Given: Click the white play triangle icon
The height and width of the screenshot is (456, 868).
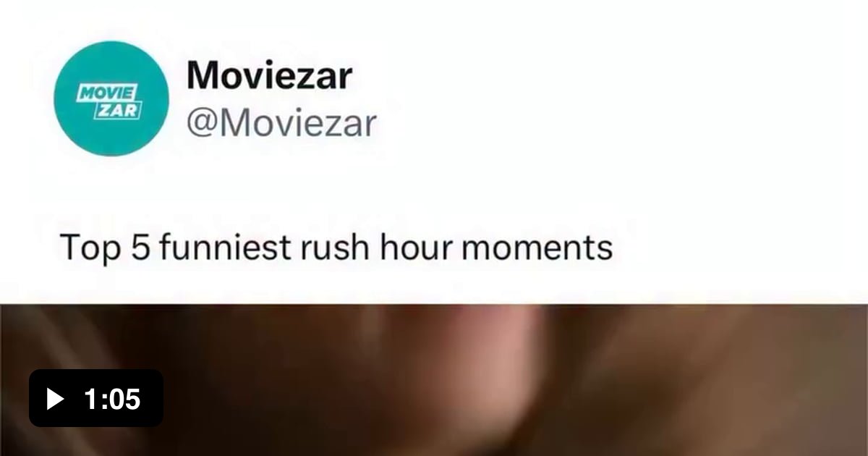Looking at the screenshot, I should (x=55, y=399).
